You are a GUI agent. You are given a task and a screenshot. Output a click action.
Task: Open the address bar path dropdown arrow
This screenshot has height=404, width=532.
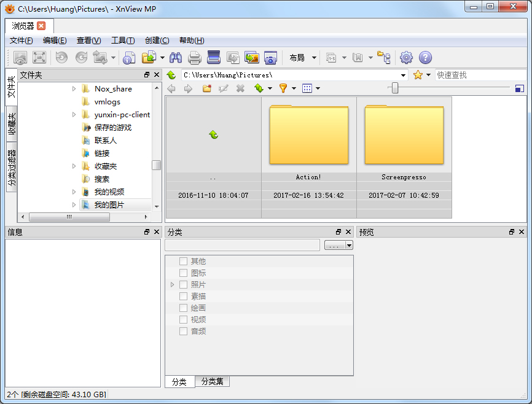coord(403,76)
